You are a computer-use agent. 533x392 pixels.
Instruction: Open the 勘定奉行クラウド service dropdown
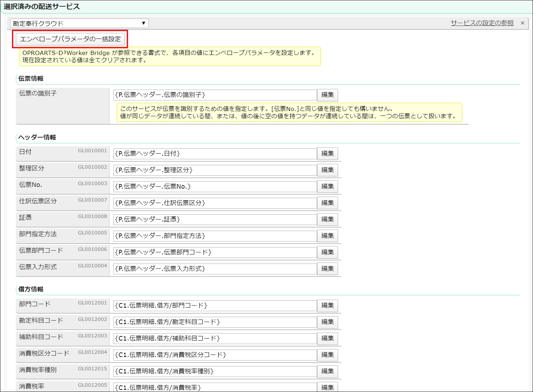[79, 23]
